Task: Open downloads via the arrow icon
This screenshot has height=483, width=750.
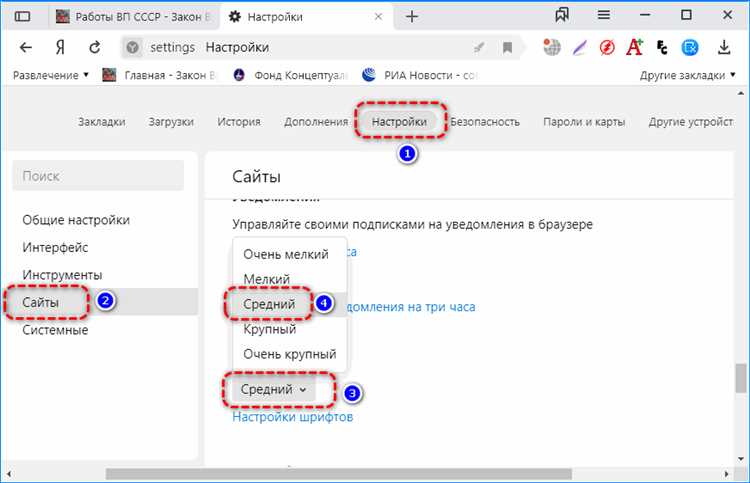Action: click(724, 47)
